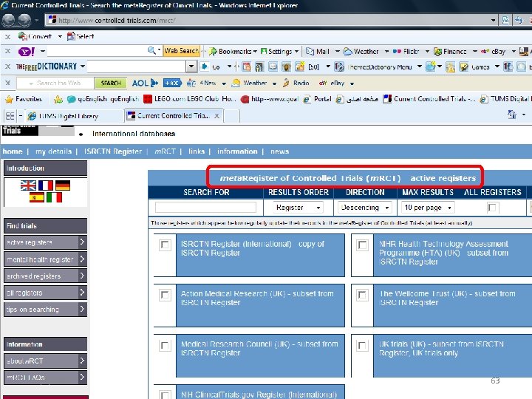Open TheFreeDictionary logo dropdown arrow

click(83, 66)
